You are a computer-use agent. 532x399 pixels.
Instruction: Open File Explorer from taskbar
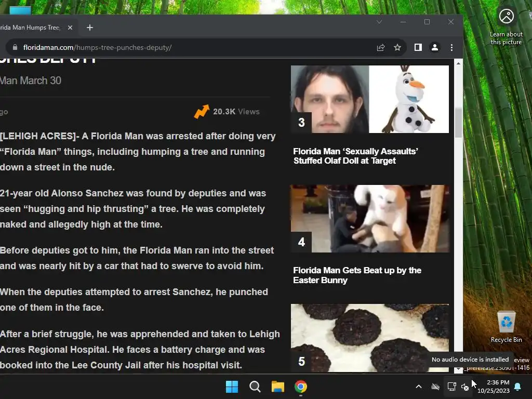pyautogui.click(x=278, y=387)
